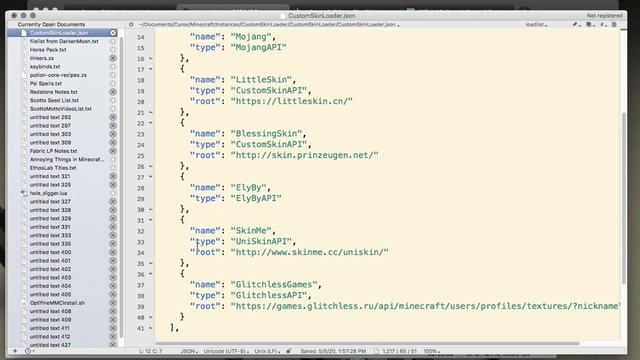Close untitled text 309
Image resolution: width=640 pixels, height=360 pixels.
tap(113, 142)
